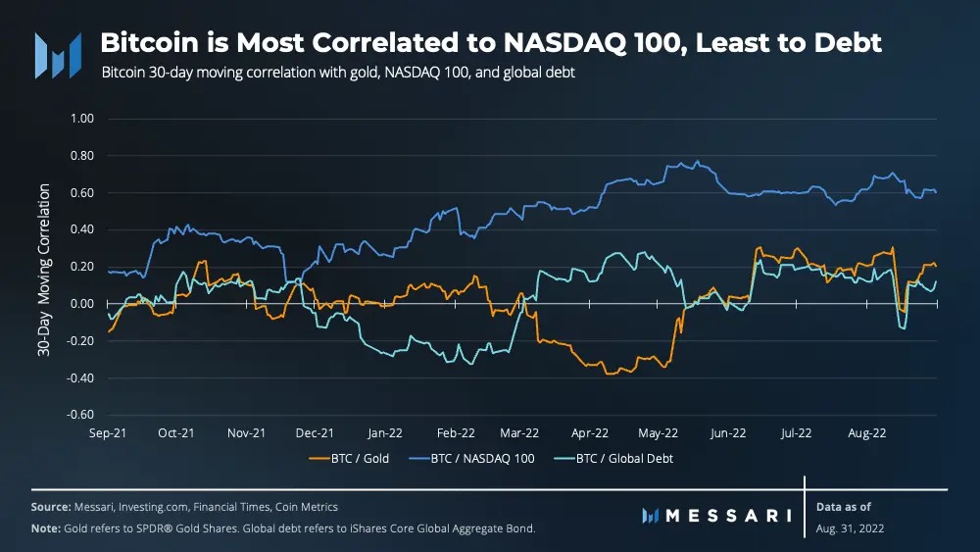Click the Note about SPDR Gold Shares

coord(283,528)
